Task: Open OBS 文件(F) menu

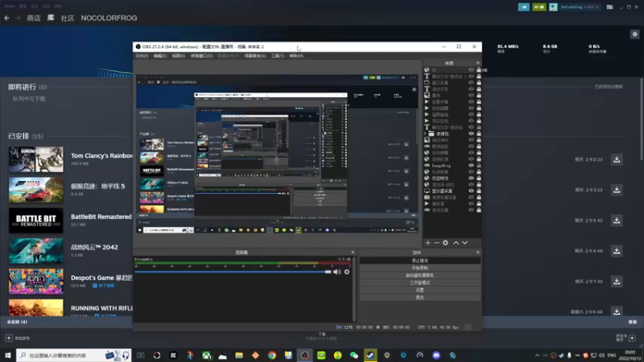Action: (x=142, y=56)
